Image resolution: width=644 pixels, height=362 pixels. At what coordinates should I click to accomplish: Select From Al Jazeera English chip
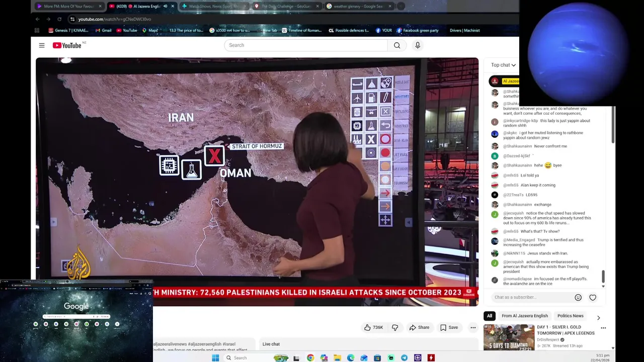(x=524, y=316)
